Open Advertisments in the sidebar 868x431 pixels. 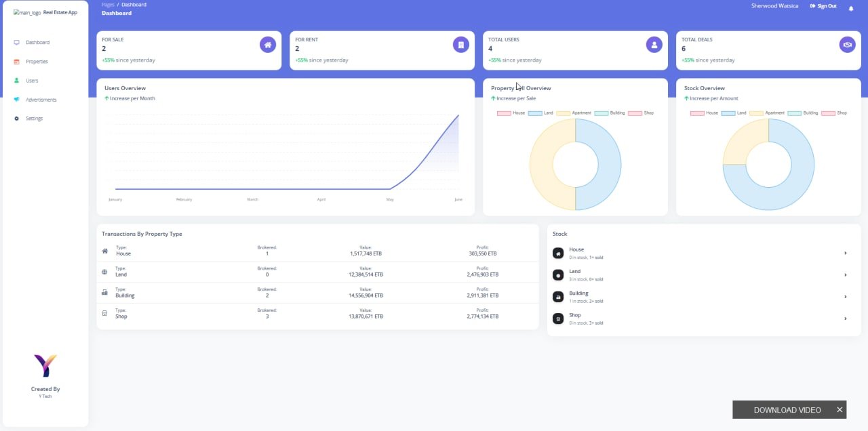point(41,100)
